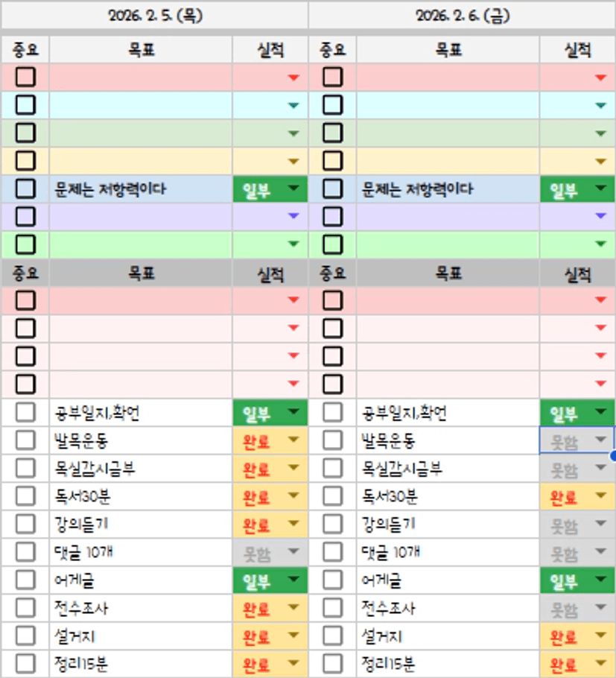Screen dimensions: 616x678
Task: Open Thursday's 문제는 저항력이다 일부 dropdown
Action: pyautogui.click(x=293, y=189)
